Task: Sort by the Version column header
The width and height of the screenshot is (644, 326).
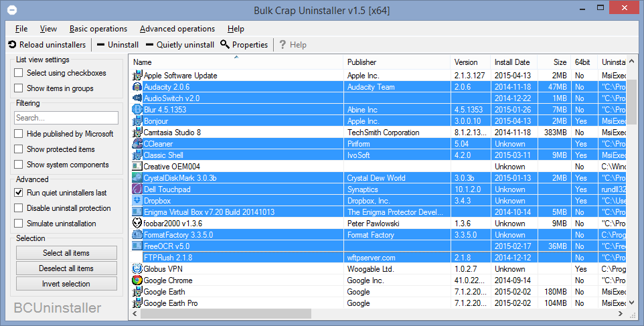Action: [x=470, y=62]
